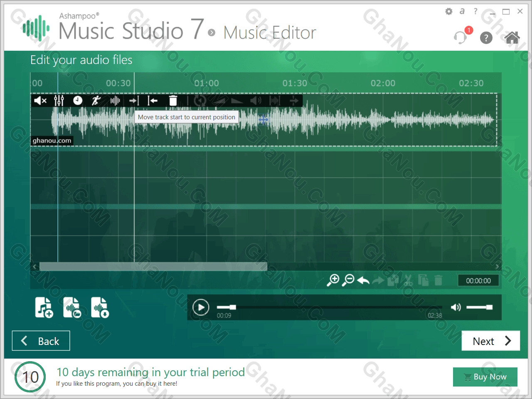Click the disabled loop refresh icon
The image size is (532, 399).
200,101
